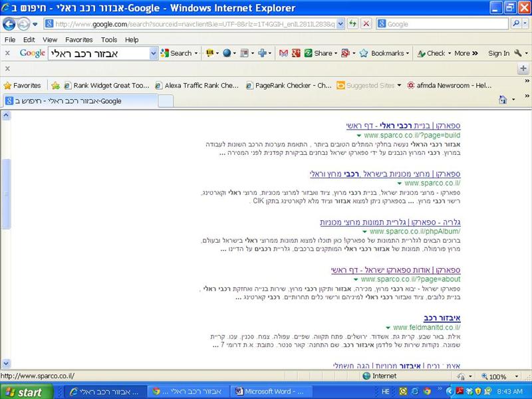Click the Google search provider box

click(x=442, y=24)
